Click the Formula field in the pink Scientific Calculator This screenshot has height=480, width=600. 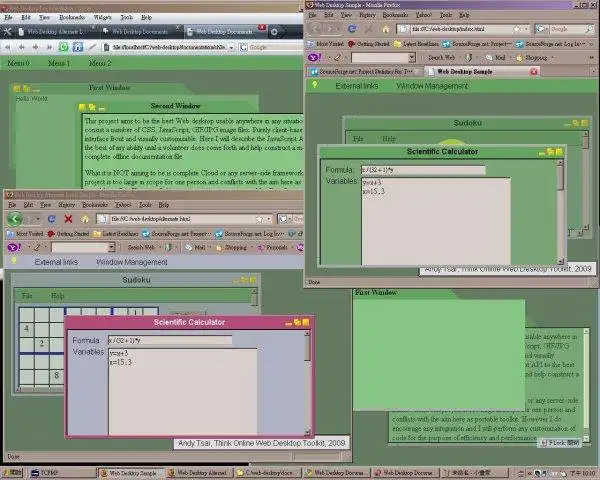tap(170, 340)
